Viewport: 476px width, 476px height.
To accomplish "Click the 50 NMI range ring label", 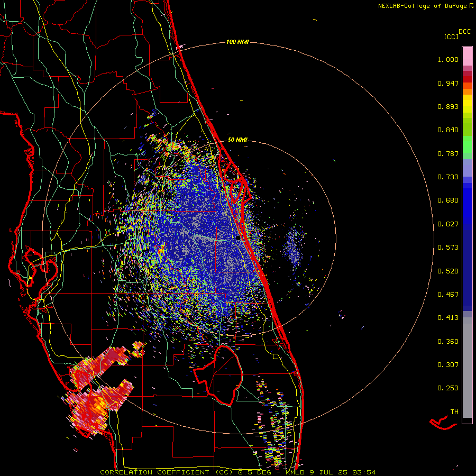I will point(237,140).
